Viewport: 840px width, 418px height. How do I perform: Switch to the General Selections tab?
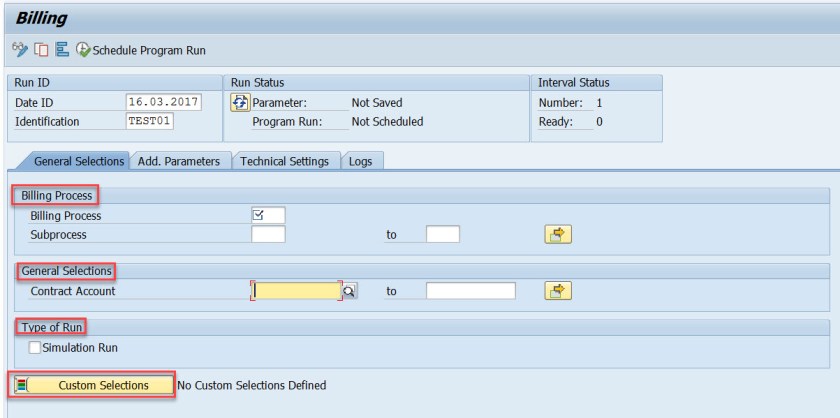(79, 161)
